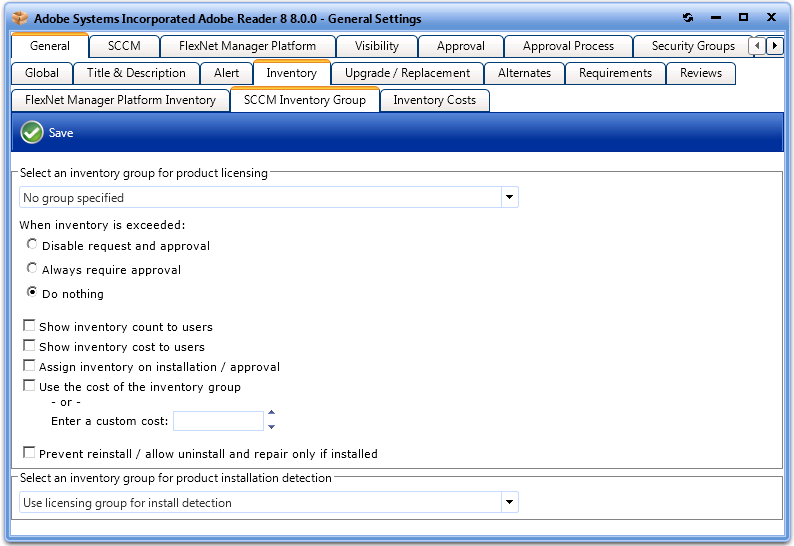
Task: Click the green checkmark Save icon
Action: [x=32, y=132]
